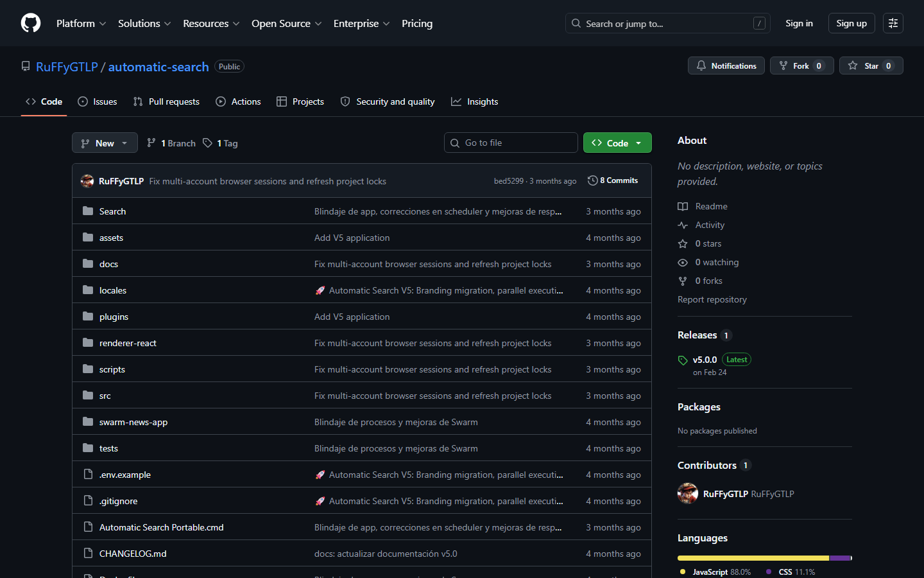
Task: Expand the Open Source menu
Action: pos(286,23)
